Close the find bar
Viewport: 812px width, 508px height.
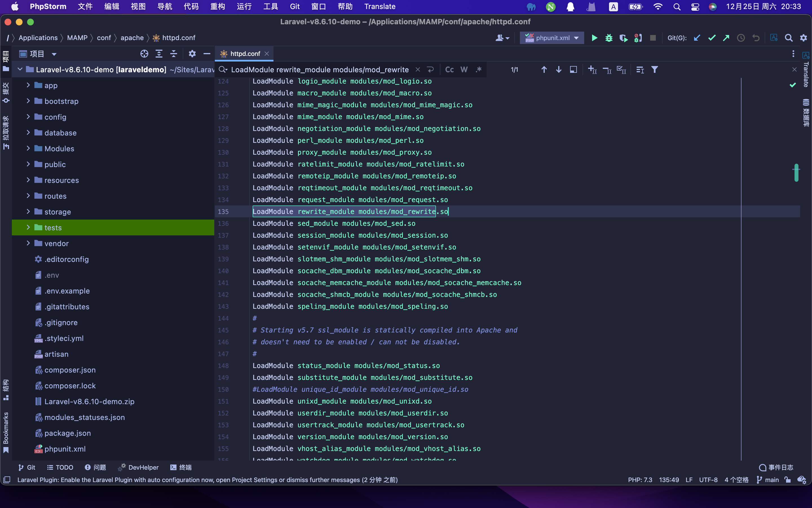794,69
